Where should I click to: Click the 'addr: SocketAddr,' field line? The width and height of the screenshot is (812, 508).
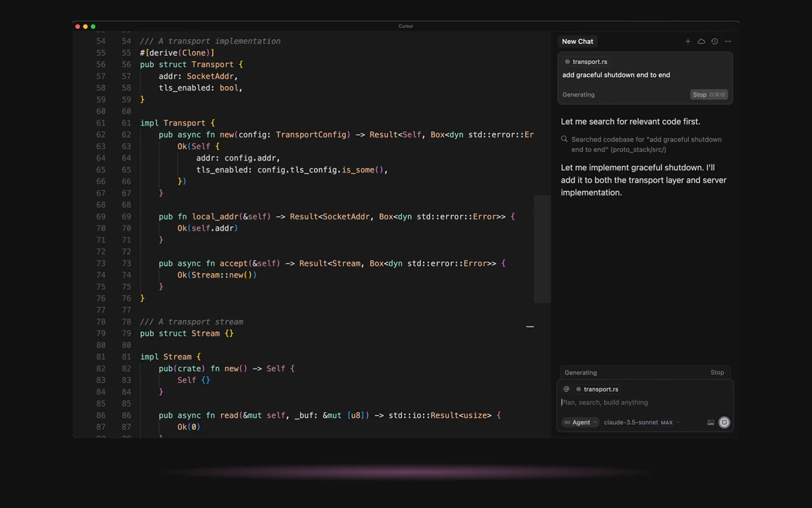[198, 76]
